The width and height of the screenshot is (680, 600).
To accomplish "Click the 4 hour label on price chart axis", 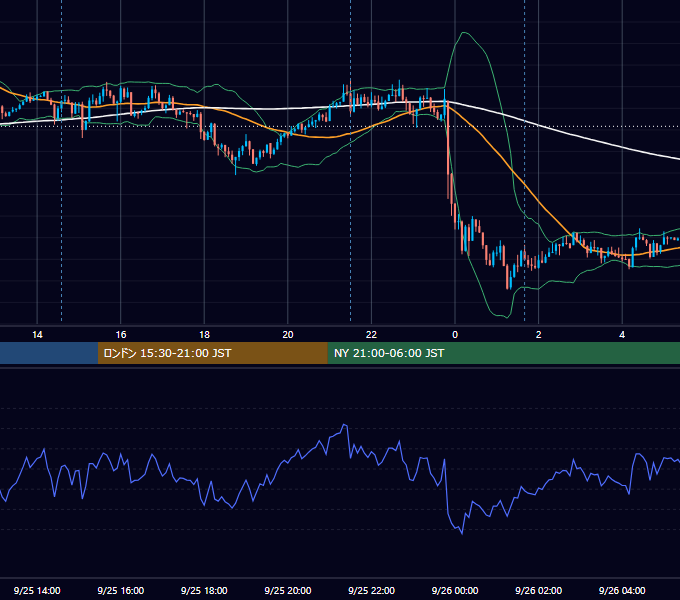I will point(622,335).
